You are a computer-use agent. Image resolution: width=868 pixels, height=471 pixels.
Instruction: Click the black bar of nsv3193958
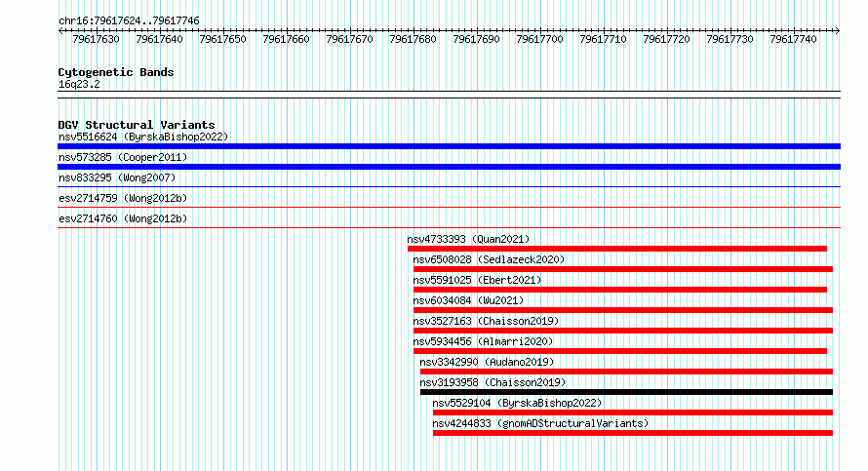627,392
